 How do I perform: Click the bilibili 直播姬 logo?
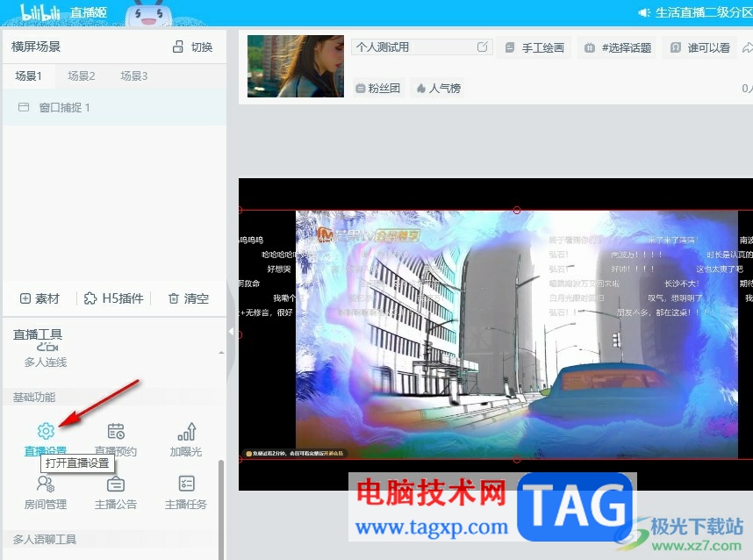(64, 13)
